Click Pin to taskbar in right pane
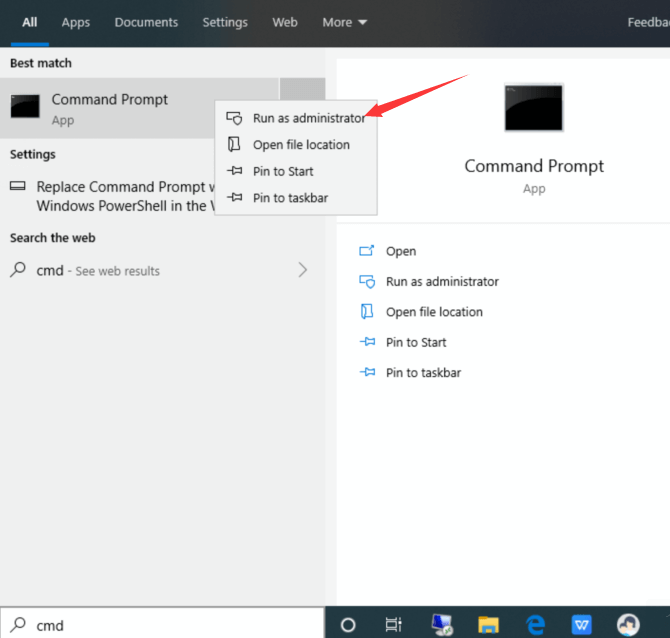Screen dimensions: 670x638 (x=423, y=373)
